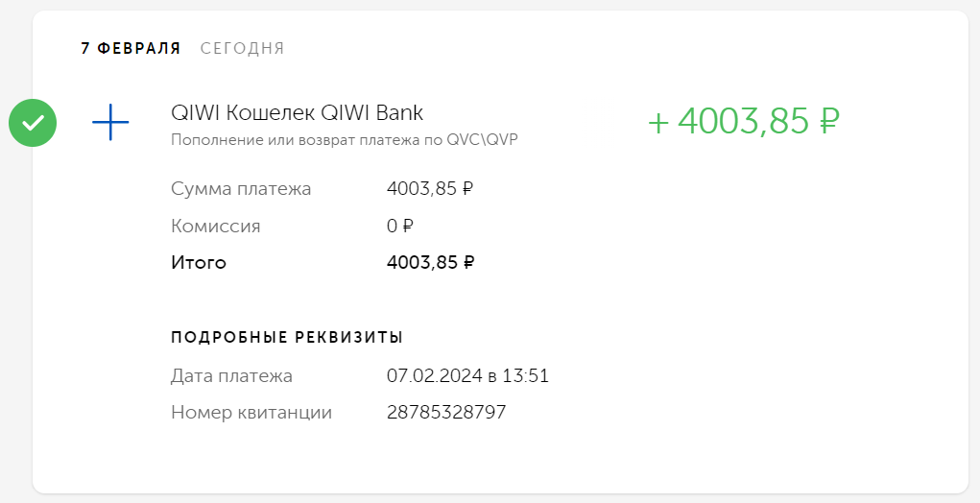The width and height of the screenshot is (980, 503).
Task: Click the Комиссия label
Action: 216,226
